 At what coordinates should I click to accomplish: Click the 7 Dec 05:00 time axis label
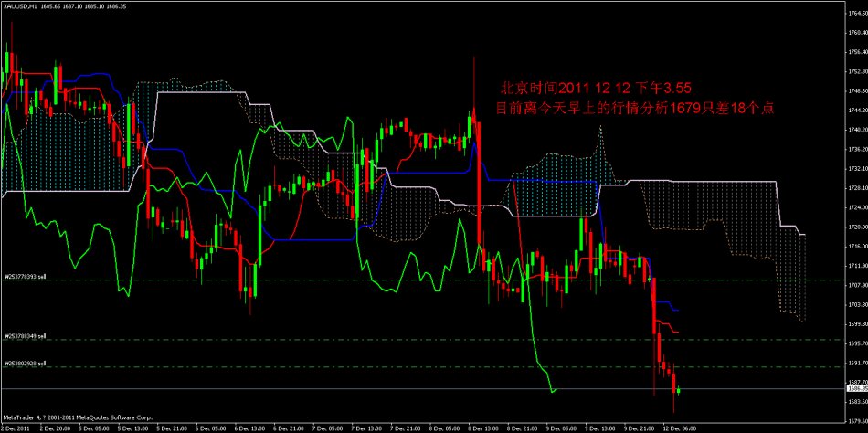click(x=328, y=428)
